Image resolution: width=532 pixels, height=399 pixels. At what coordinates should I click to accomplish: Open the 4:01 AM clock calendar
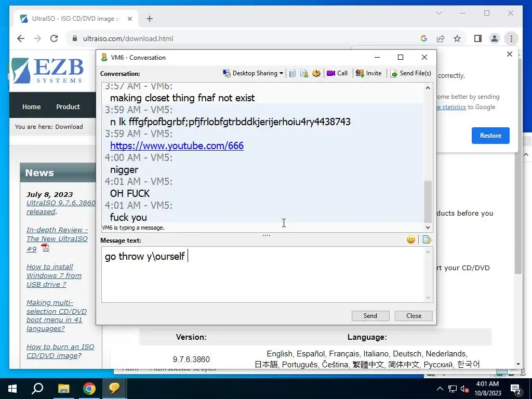[487, 389]
